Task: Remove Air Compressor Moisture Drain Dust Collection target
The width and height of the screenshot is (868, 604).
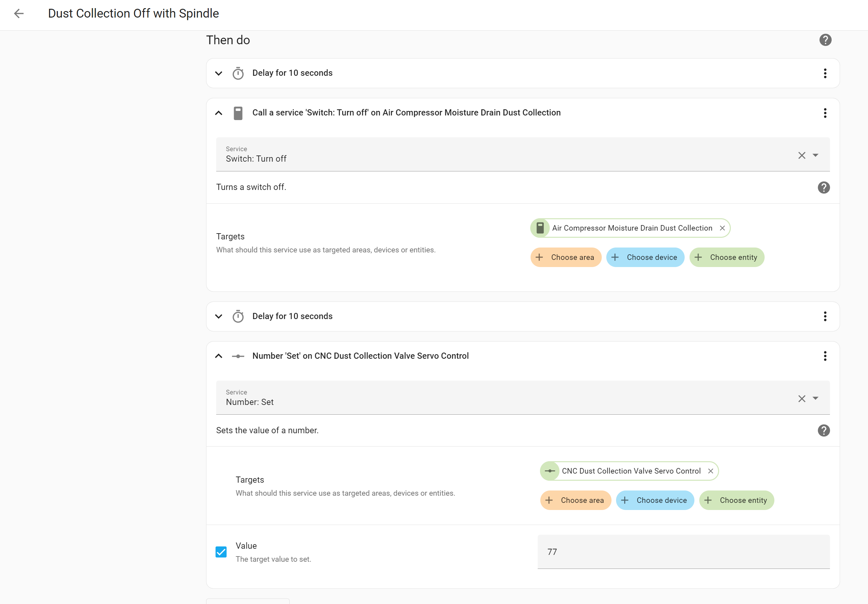Action: [x=722, y=228]
